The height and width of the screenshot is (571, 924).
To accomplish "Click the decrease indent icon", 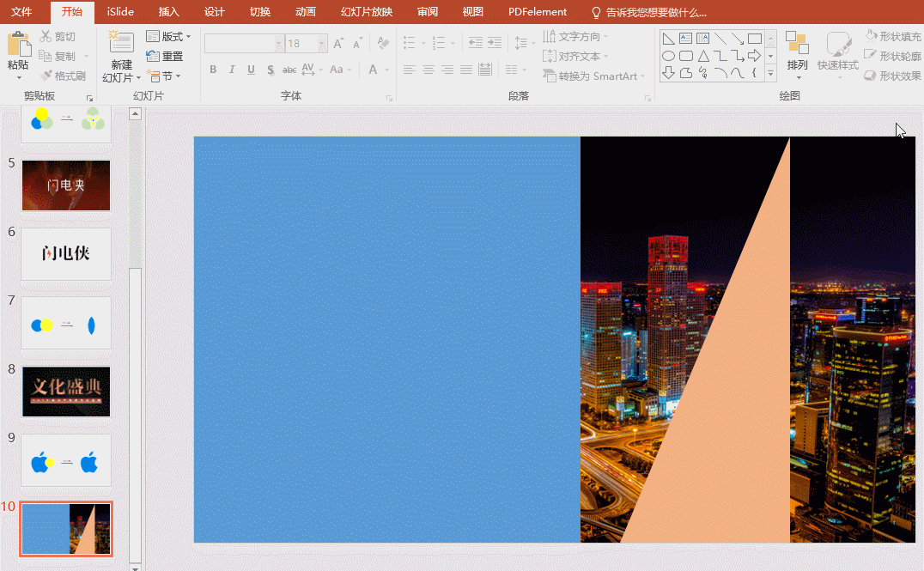I will click(475, 42).
